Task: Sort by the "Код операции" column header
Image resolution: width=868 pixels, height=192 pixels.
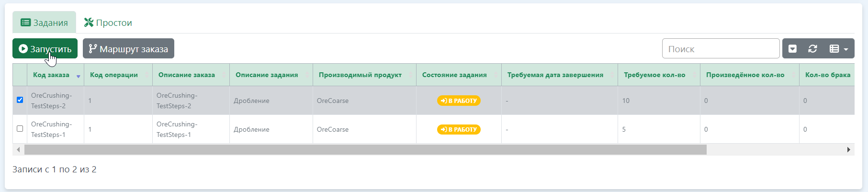Action: [114, 75]
